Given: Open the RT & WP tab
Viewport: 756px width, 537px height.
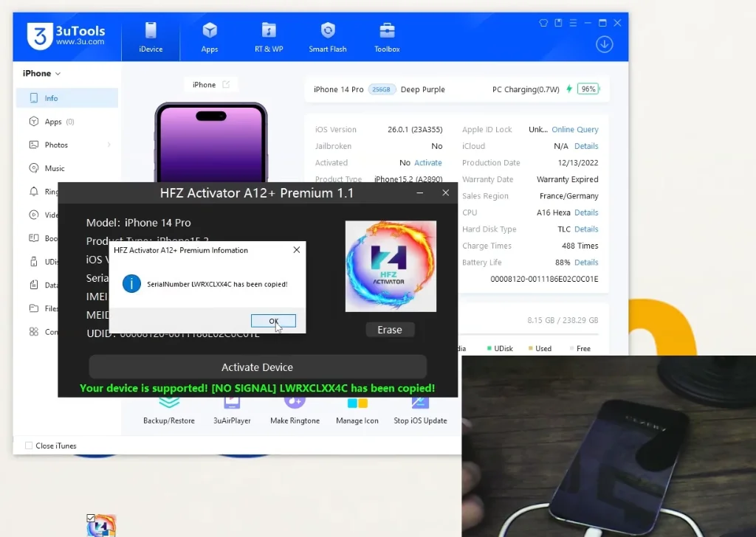Looking at the screenshot, I should 269,37.
